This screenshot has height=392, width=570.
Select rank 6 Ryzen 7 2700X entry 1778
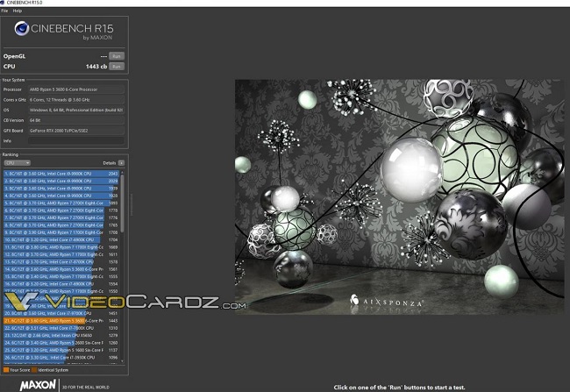tap(61, 210)
